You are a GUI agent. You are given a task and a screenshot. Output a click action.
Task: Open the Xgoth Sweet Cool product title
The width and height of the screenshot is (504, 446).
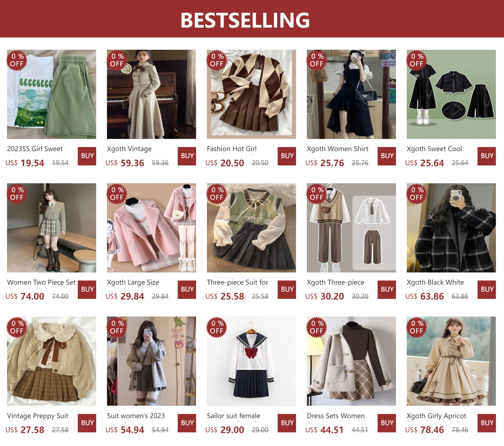click(434, 149)
